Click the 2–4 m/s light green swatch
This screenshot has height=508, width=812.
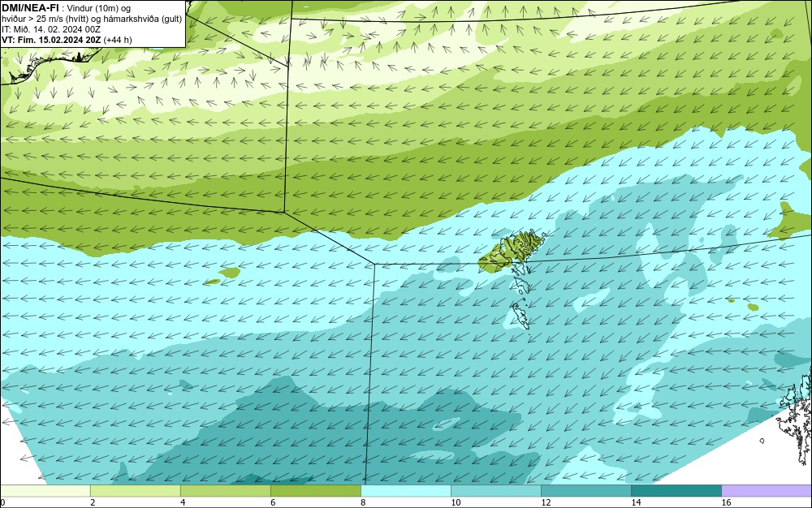[136, 490]
